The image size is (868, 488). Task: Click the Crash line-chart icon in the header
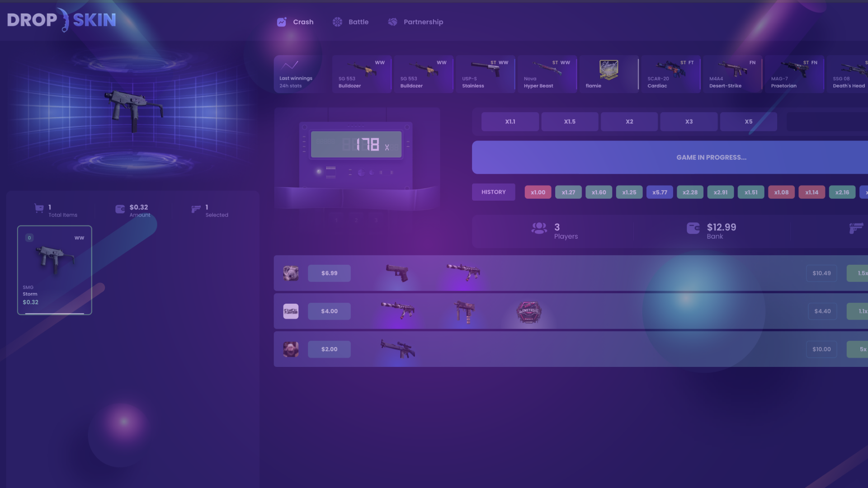(x=281, y=22)
